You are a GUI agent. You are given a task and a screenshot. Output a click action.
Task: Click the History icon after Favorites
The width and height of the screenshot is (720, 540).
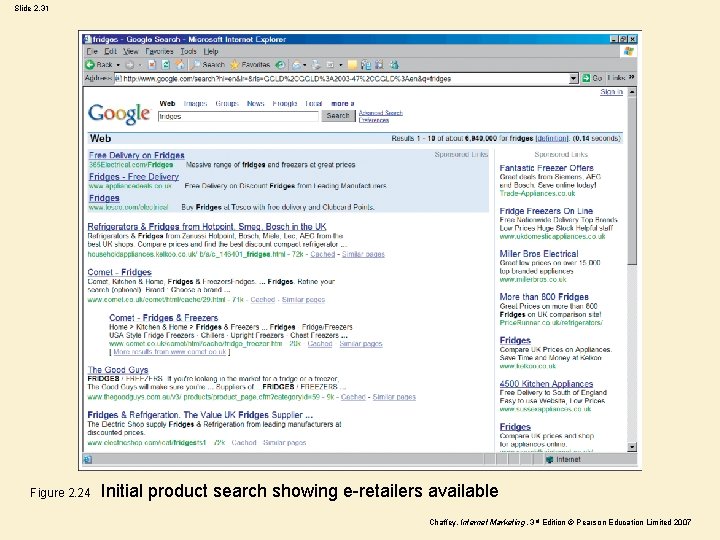coord(280,65)
